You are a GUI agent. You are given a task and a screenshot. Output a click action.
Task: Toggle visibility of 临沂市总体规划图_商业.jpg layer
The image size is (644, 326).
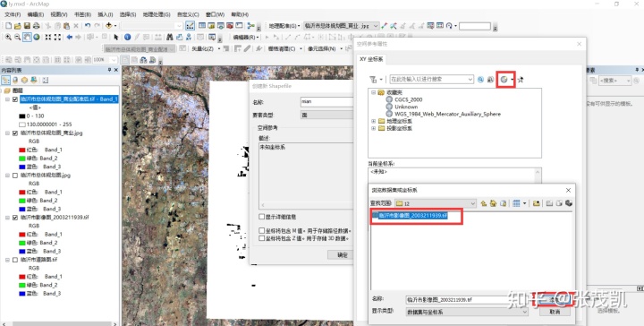(x=15, y=133)
